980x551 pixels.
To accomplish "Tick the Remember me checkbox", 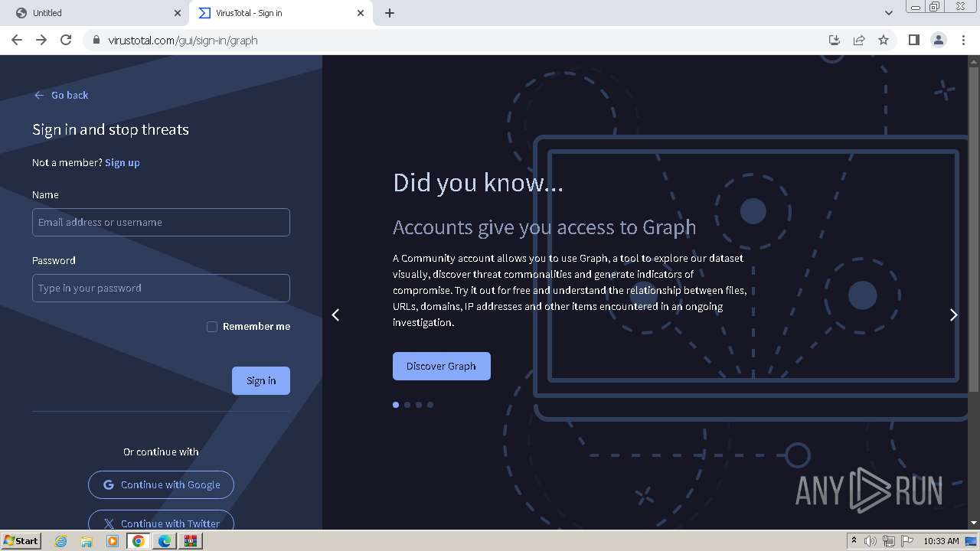I will [212, 327].
